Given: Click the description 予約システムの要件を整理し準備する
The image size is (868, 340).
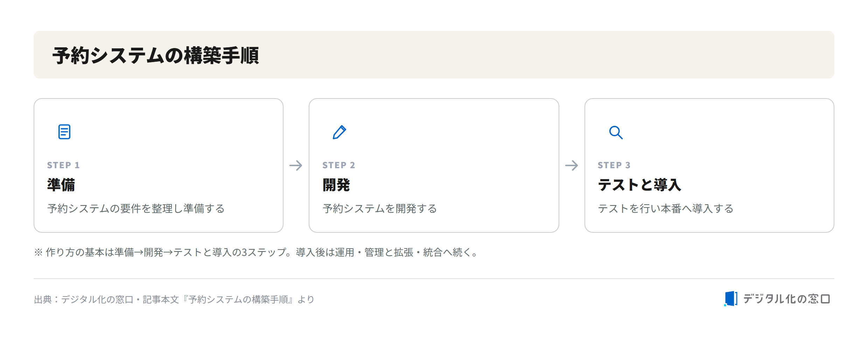Looking at the screenshot, I should [136, 209].
